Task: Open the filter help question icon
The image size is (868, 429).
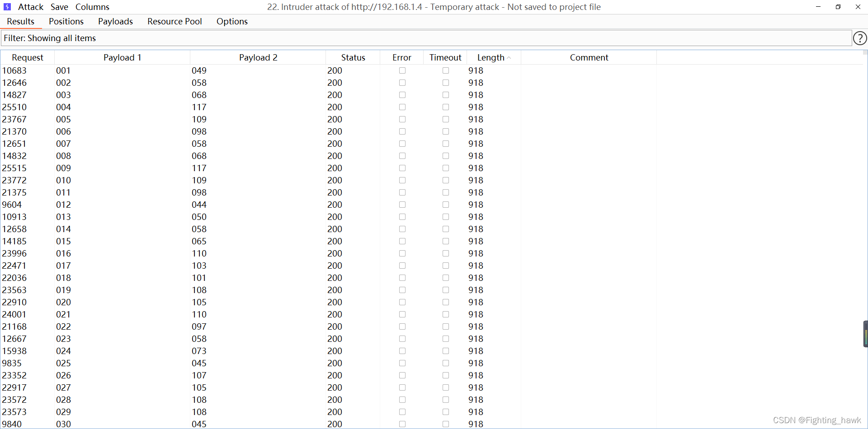Action: 860,38
